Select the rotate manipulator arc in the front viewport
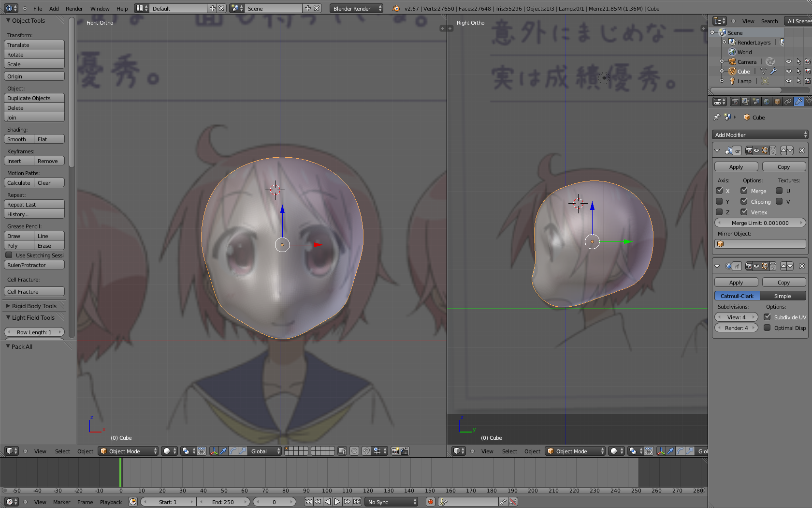 pyautogui.click(x=233, y=451)
